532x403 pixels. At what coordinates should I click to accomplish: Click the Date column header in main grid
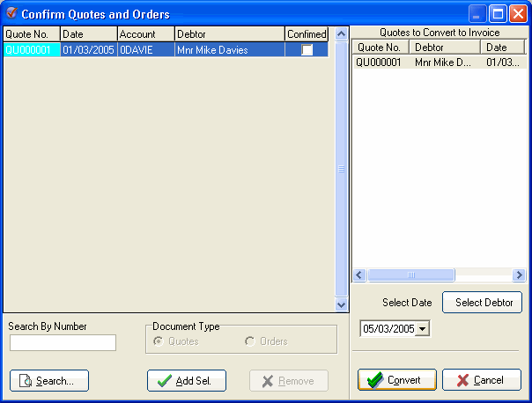click(89, 34)
